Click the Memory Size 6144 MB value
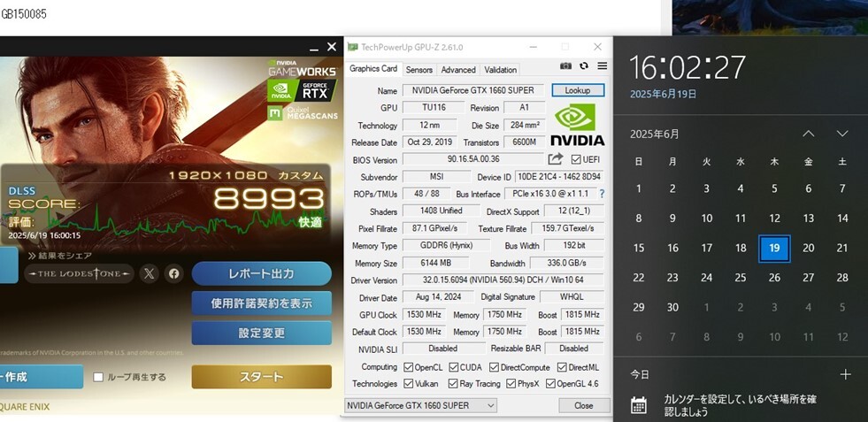The image size is (868, 422). tap(435, 263)
